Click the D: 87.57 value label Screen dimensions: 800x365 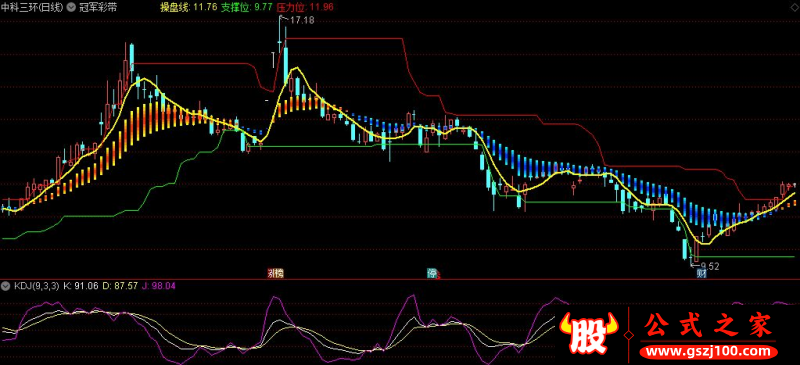120,286
